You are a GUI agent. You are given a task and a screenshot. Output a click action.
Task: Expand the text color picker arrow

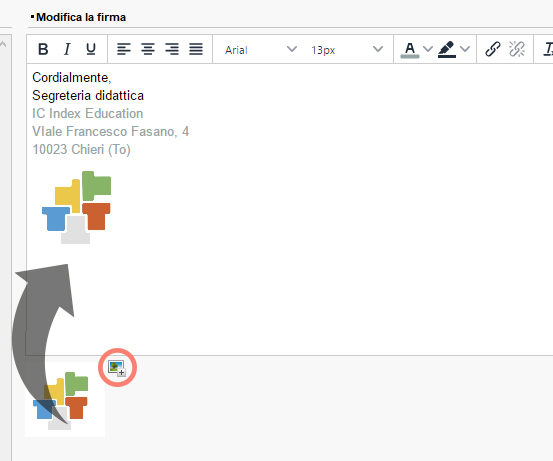tap(428, 49)
